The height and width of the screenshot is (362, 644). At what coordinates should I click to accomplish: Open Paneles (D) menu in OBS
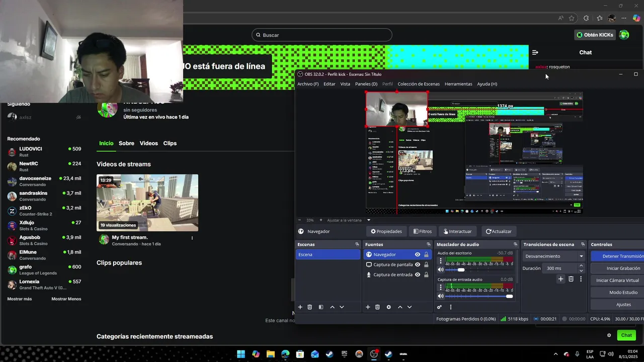pyautogui.click(x=366, y=84)
